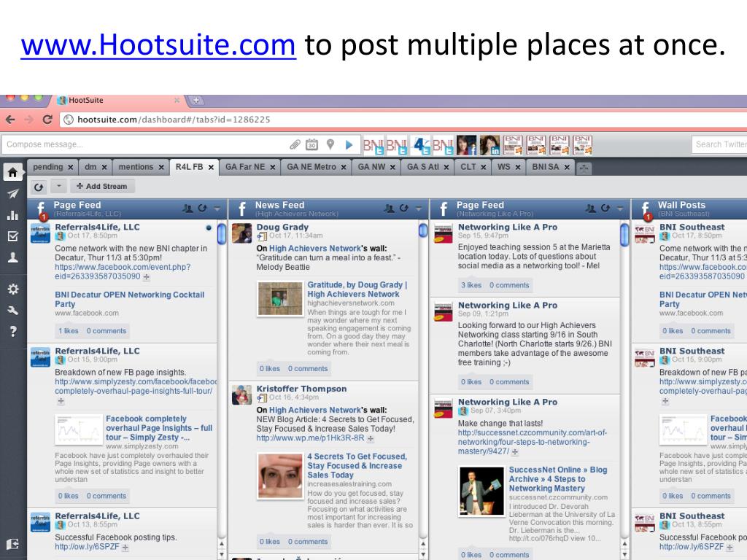Open Networking Like A Pro Page Feed dropdown
The height and width of the screenshot is (560, 747).
620,209
